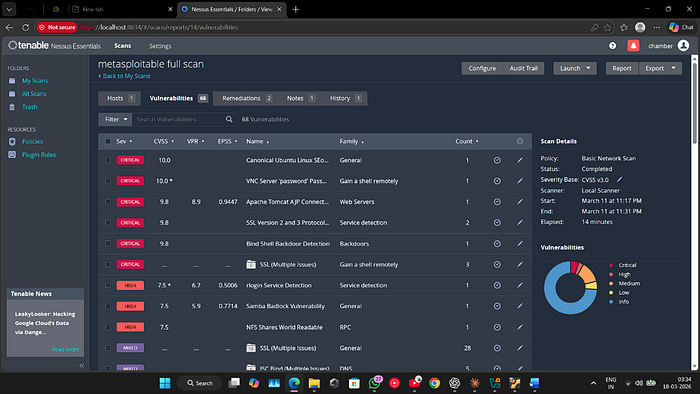This screenshot has width=700, height=394.
Task: Check the Samba Badlock Vulnerability row checkbox
Action: 108,306
